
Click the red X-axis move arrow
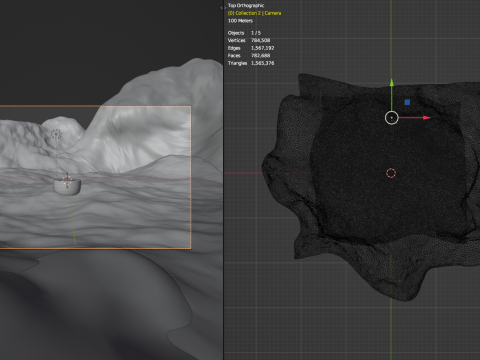click(x=426, y=118)
